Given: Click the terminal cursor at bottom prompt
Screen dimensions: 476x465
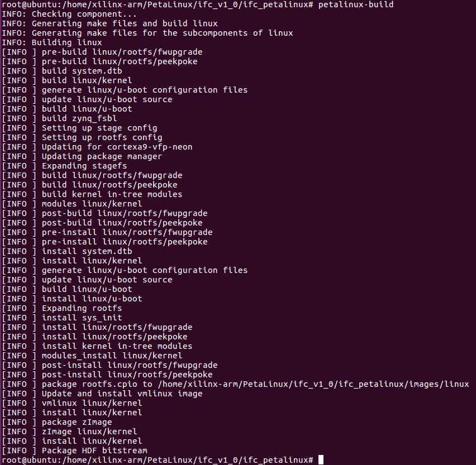Looking at the screenshot, I should point(321,459).
